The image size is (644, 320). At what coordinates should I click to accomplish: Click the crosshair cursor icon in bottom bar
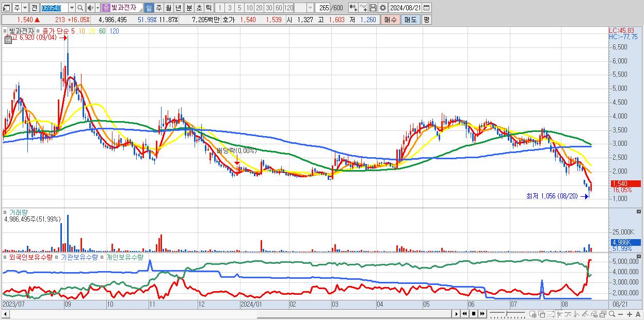click(559, 314)
